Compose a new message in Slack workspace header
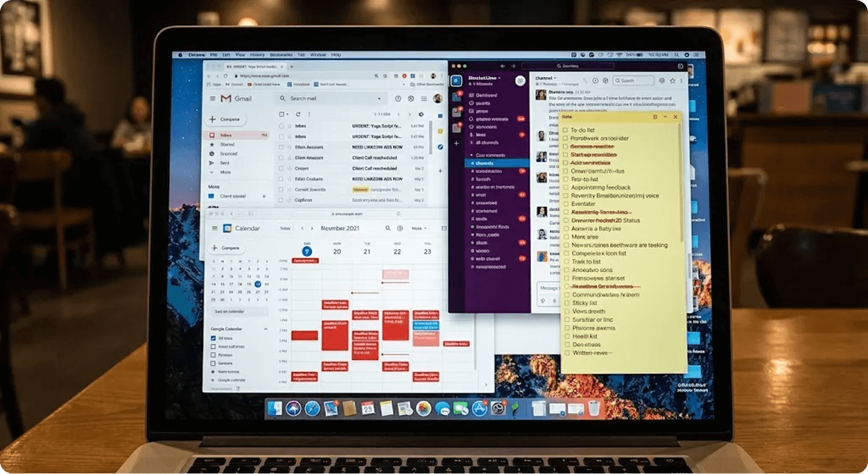Screen dimensions: 868x474 (x=520, y=80)
